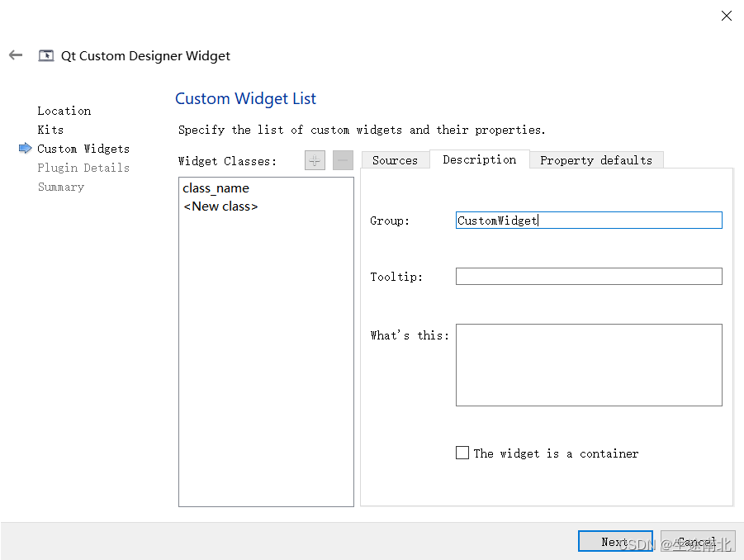The image size is (744, 560).
Task: Focus the Group input field
Action: [589, 221]
